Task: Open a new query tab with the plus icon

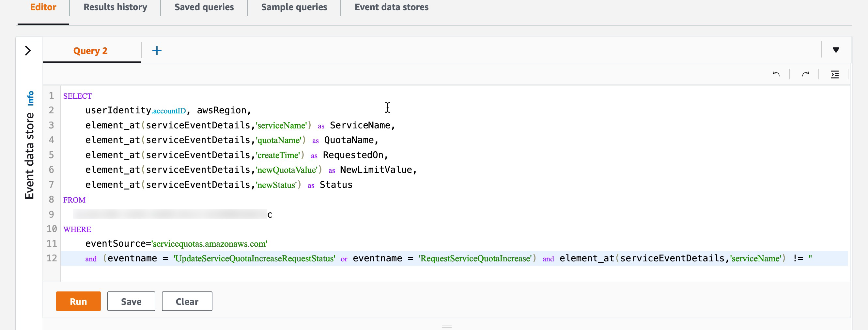Action: pyautogui.click(x=157, y=50)
